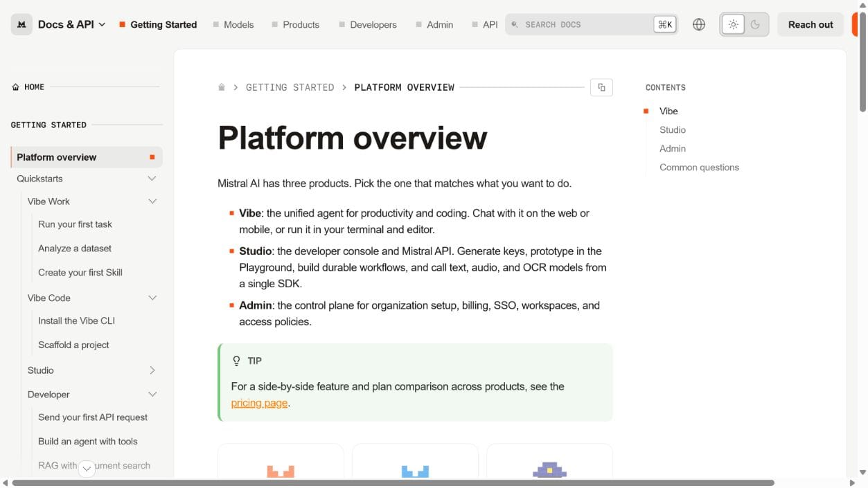Screen dimensions: 868x488
Task: Select Platform overview in sidebar
Action: (87, 157)
